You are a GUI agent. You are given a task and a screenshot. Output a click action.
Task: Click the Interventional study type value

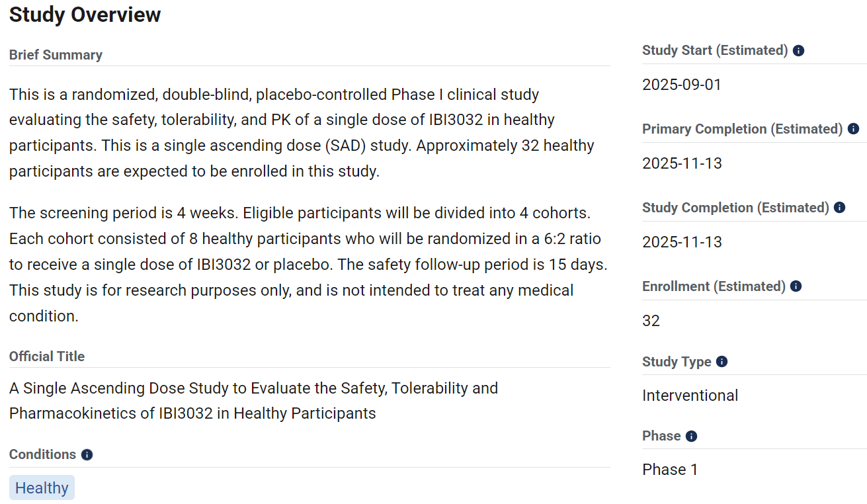[690, 396]
